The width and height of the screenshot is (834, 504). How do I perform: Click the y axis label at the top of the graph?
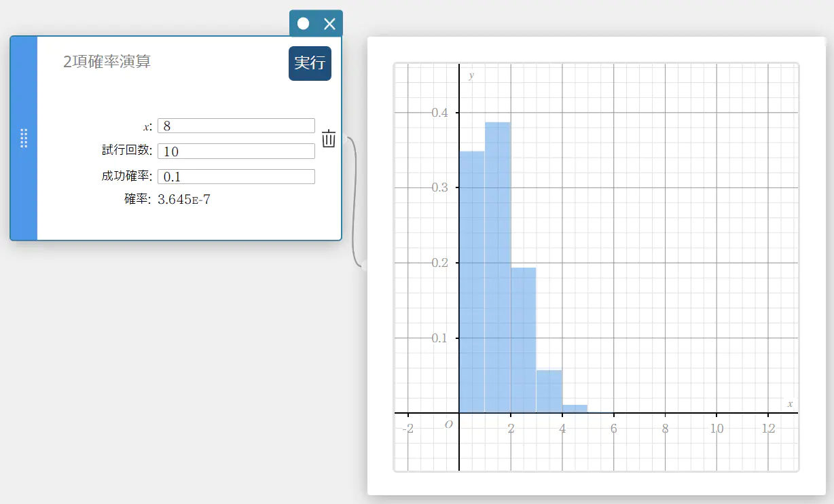(471, 75)
